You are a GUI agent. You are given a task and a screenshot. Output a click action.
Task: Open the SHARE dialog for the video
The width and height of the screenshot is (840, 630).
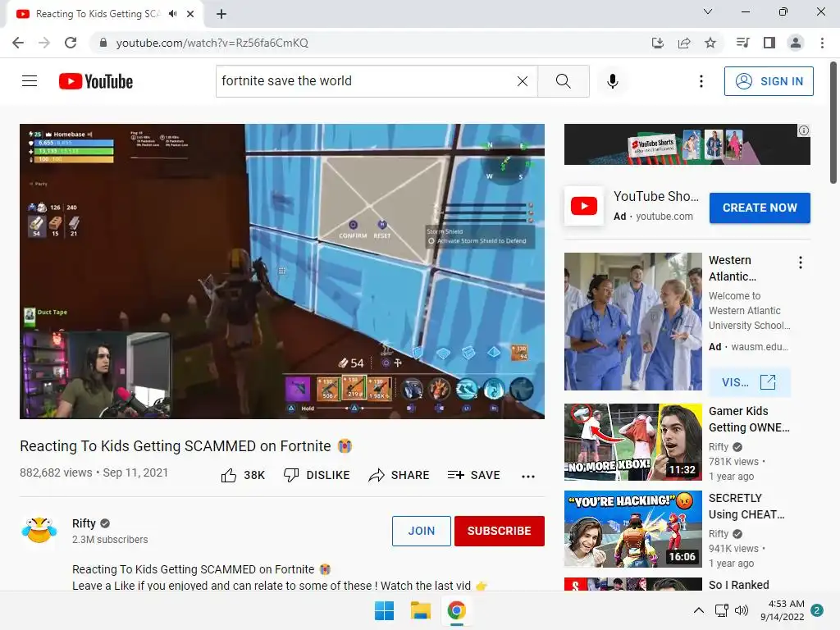coord(399,475)
